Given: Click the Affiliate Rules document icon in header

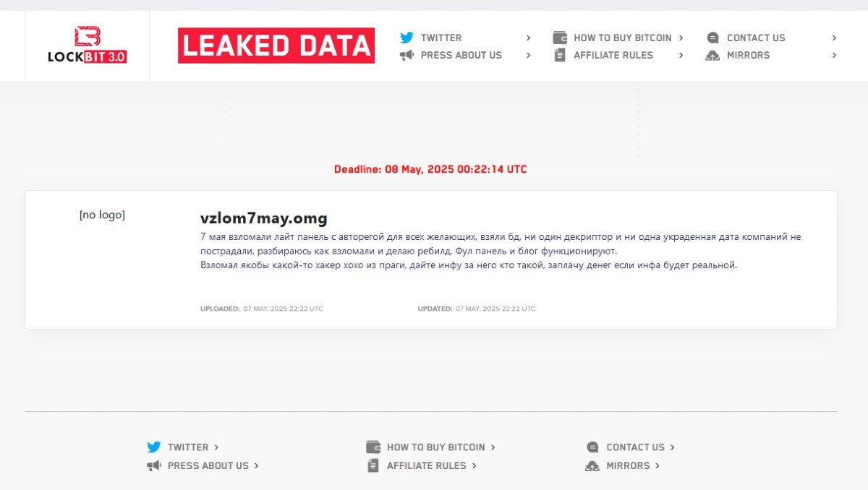Looking at the screenshot, I should click(x=560, y=55).
